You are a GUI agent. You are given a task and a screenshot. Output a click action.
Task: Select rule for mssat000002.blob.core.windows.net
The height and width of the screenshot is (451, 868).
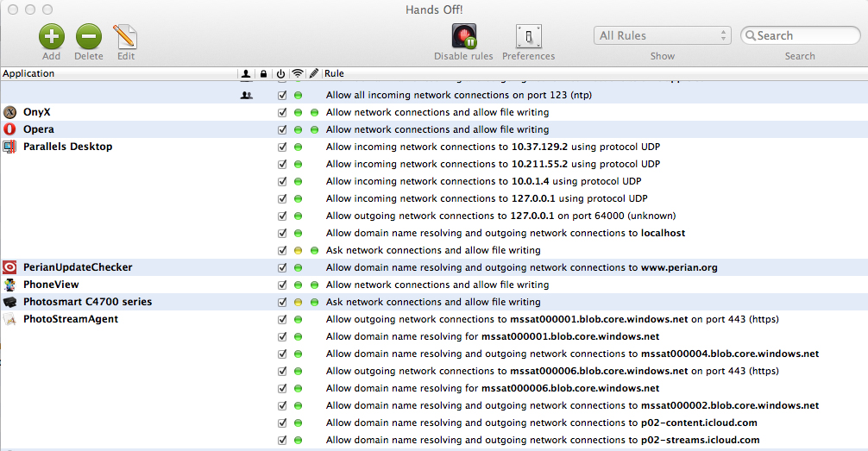coord(572,405)
